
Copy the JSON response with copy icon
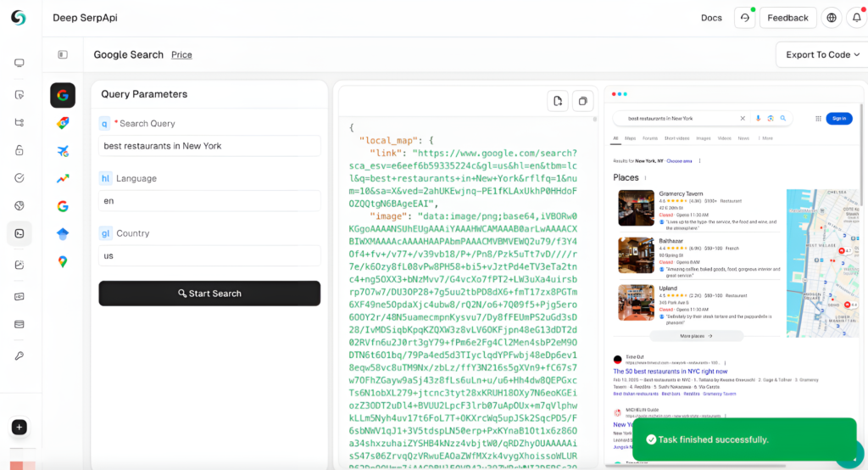(583, 101)
